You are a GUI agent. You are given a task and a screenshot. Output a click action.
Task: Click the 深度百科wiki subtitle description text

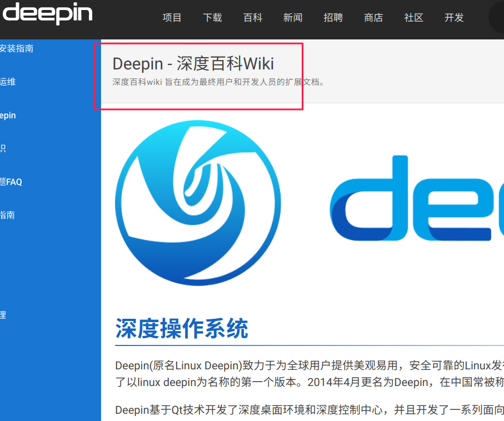coord(218,82)
